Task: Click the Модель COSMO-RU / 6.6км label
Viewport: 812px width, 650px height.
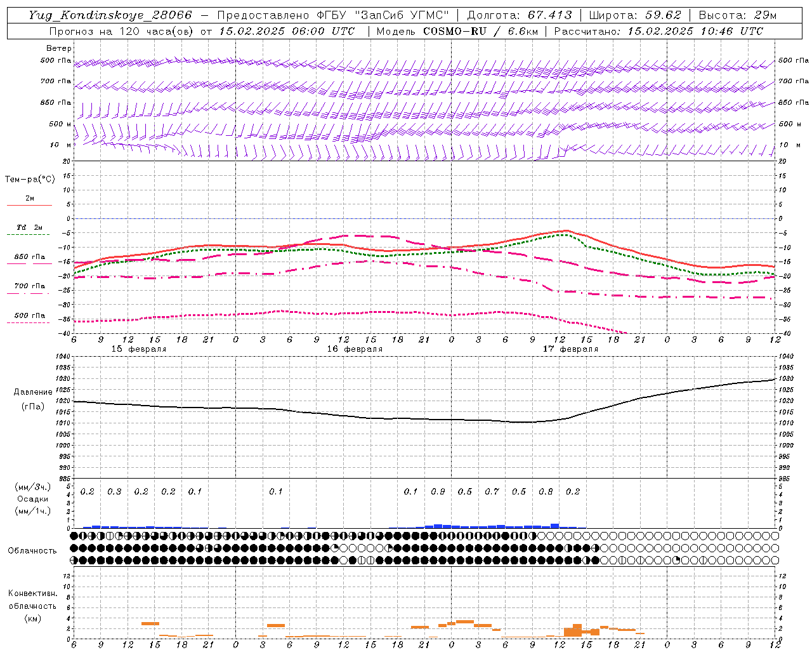Action: pyautogui.click(x=457, y=31)
